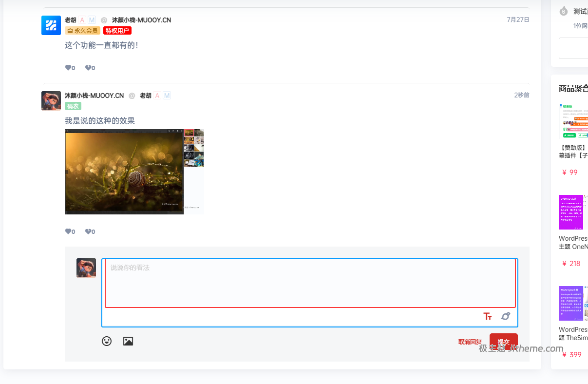Open the 【赞助版】 product thumbnail

click(573, 121)
